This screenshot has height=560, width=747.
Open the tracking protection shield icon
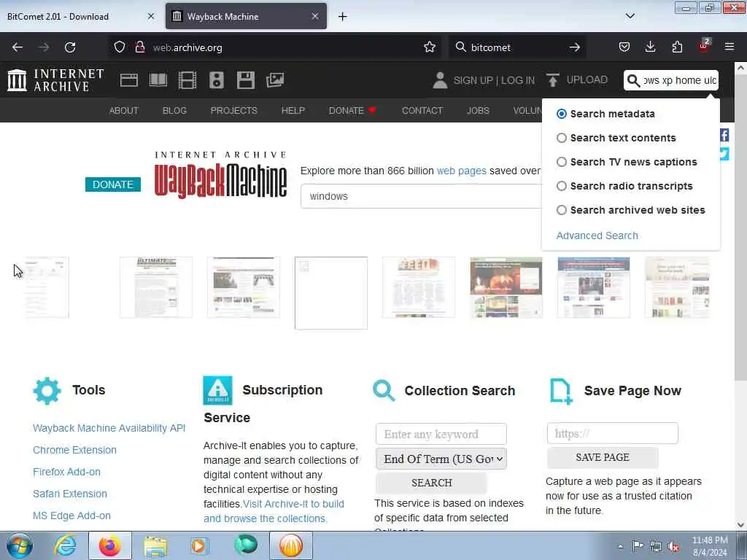pyautogui.click(x=120, y=47)
